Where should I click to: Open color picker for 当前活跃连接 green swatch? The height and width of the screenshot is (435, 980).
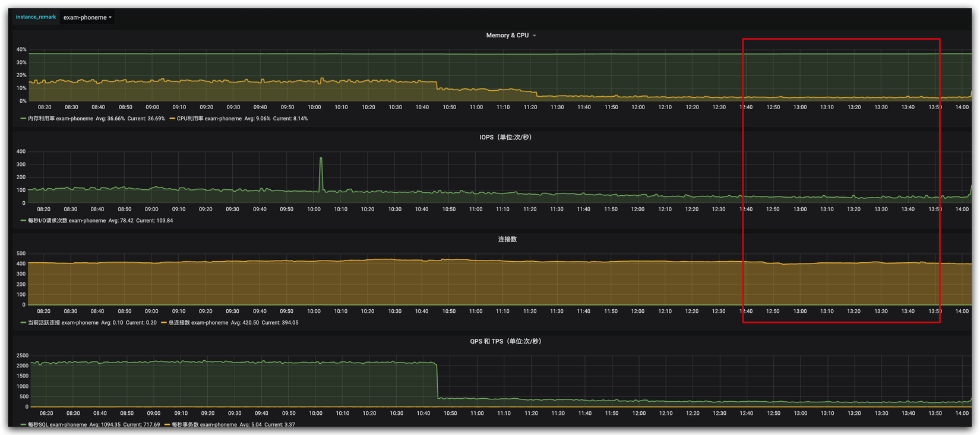tap(23, 323)
